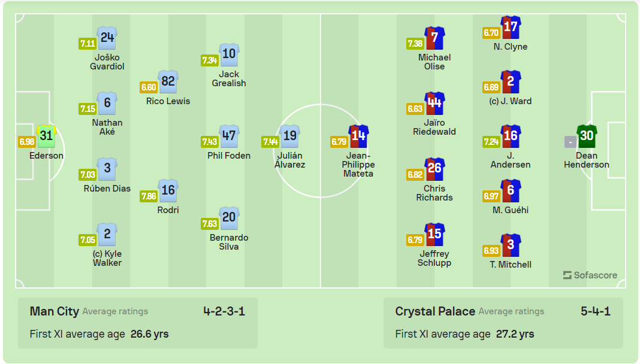Viewport: 640px width, 364px height.
Task: Click Joško Gvardiol's jersey icon
Action: (106, 38)
